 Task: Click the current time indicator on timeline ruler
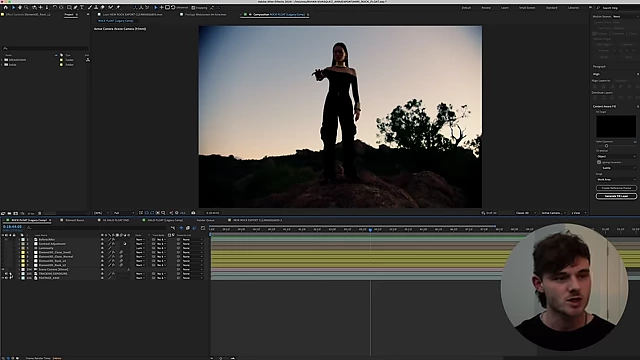(x=370, y=230)
